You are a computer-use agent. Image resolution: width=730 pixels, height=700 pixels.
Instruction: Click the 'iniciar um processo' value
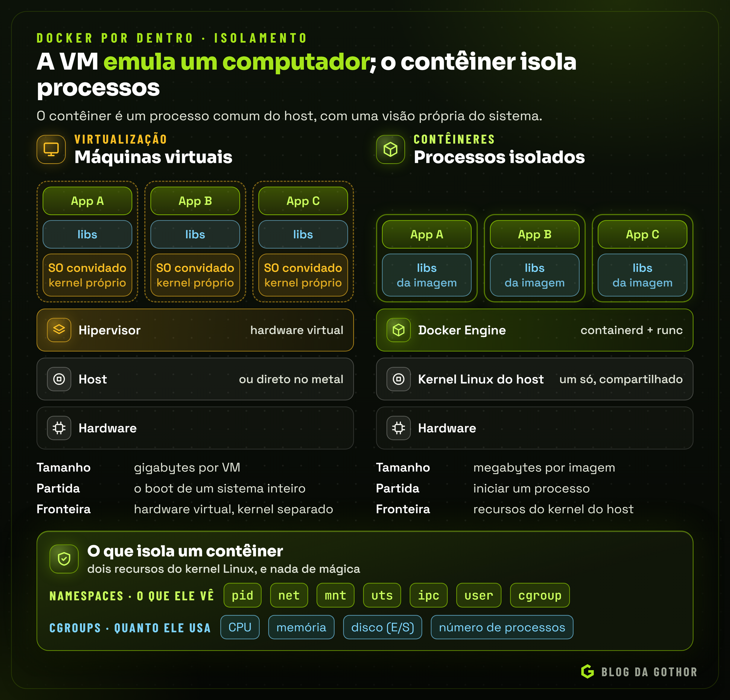(531, 488)
